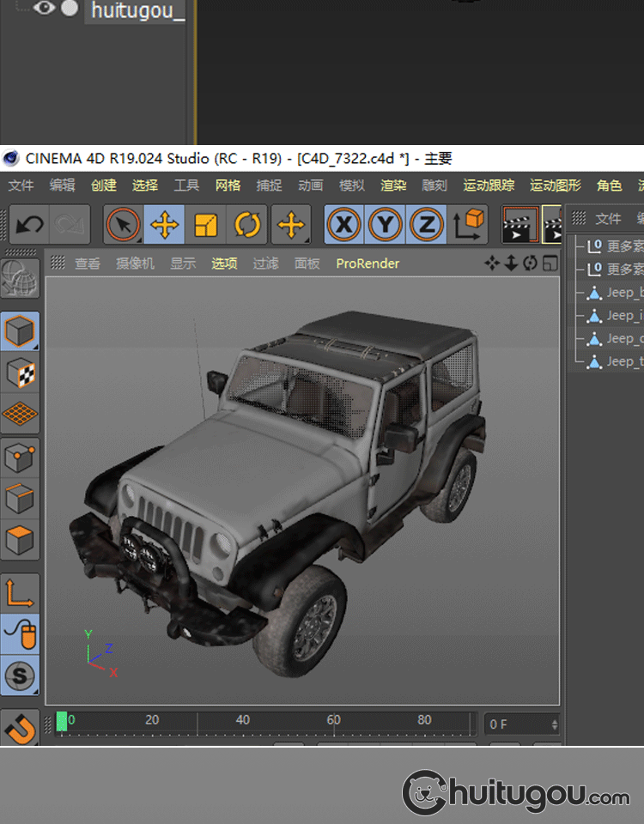
Task: Select the Move tool
Action: tap(164, 226)
